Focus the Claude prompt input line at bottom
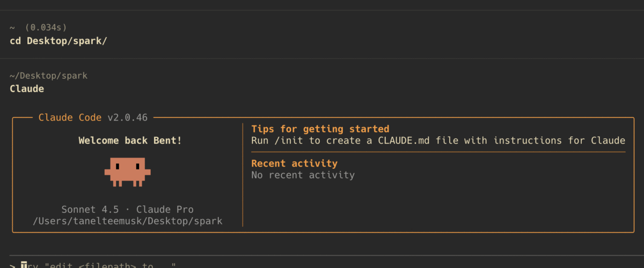 tap(322, 264)
